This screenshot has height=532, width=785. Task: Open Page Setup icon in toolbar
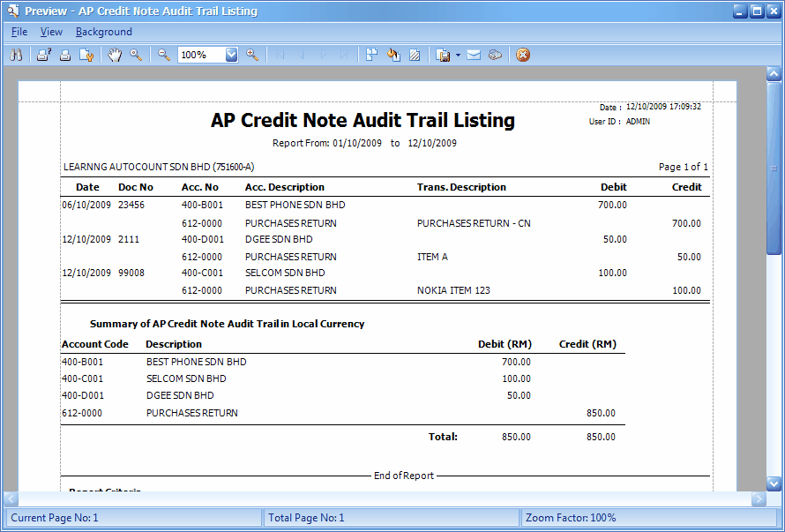coord(86,55)
